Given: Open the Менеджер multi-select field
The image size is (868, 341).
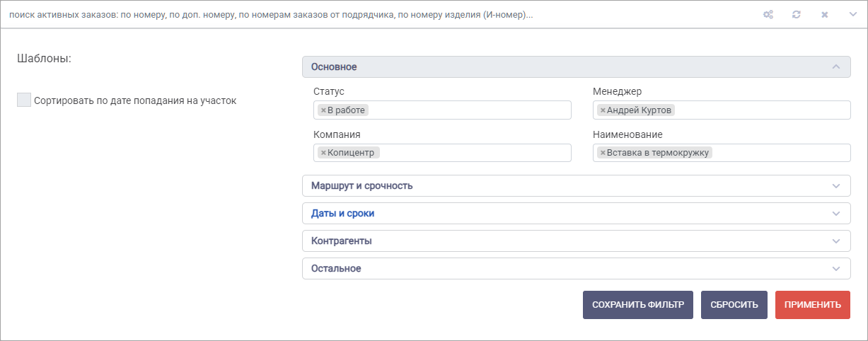Looking at the screenshot, I should click(x=722, y=110).
